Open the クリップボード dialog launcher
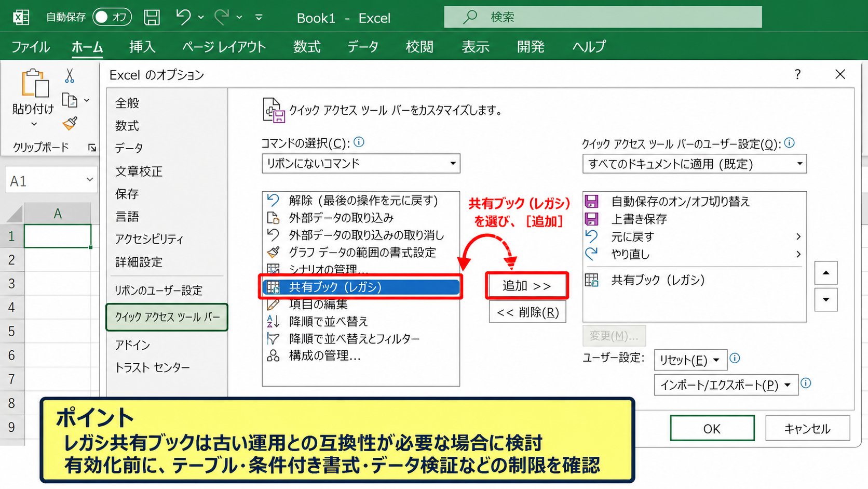Screen dimensions: 868x489 (92, 148)
